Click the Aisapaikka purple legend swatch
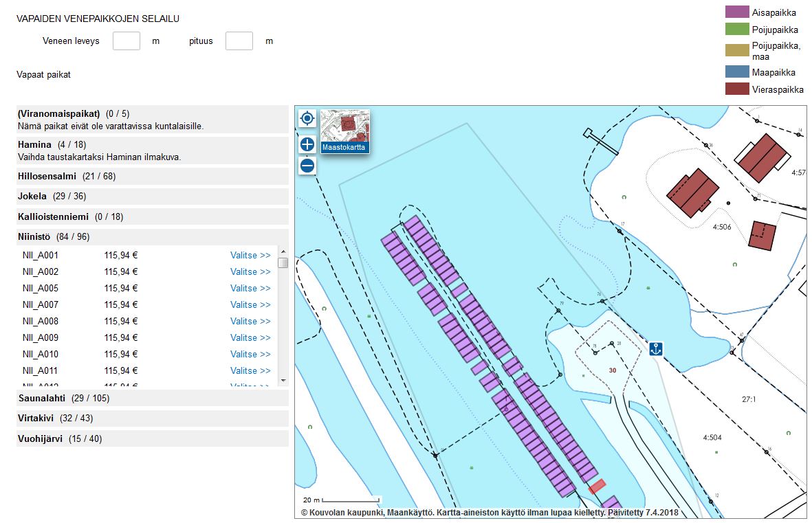The width and height of the screenshot is (812, 523). tap(737, 12)
